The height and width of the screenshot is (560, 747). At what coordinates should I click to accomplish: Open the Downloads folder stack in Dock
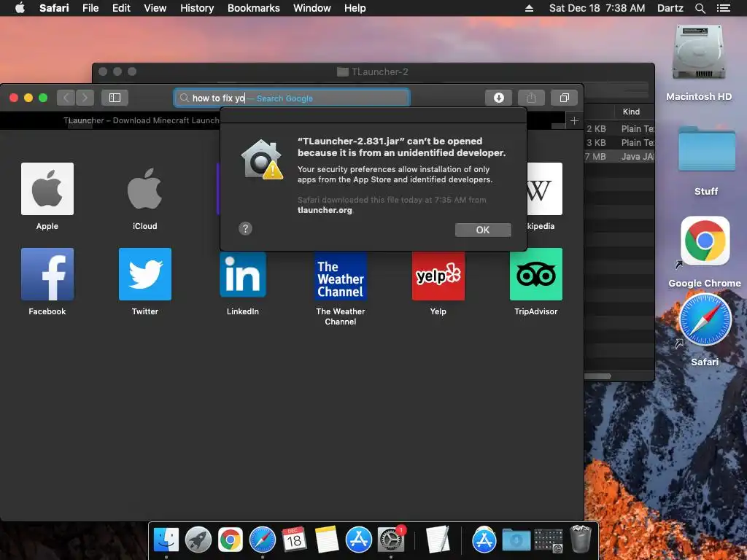click(516, 540)
